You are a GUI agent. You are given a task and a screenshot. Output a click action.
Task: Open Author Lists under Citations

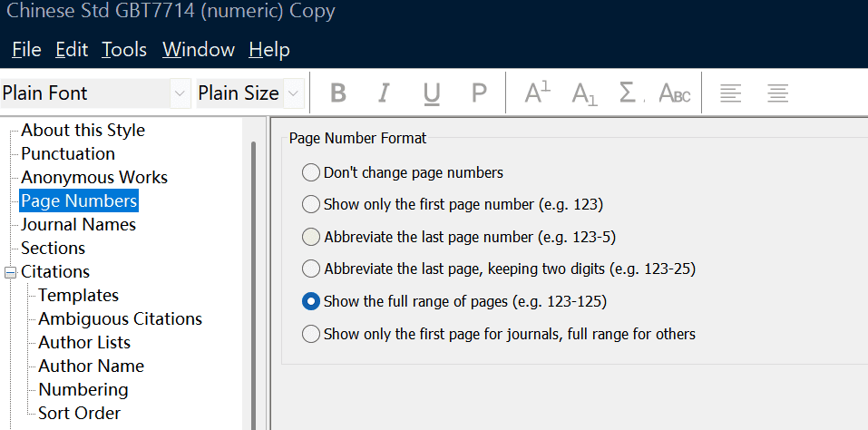[84, 342]
